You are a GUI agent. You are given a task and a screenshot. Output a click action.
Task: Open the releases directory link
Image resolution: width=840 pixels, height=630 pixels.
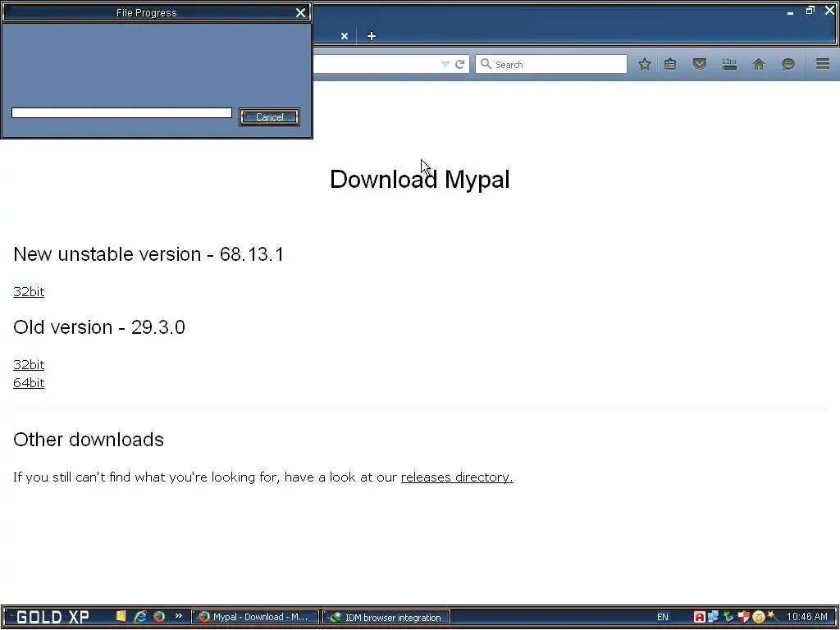(457, 477)
